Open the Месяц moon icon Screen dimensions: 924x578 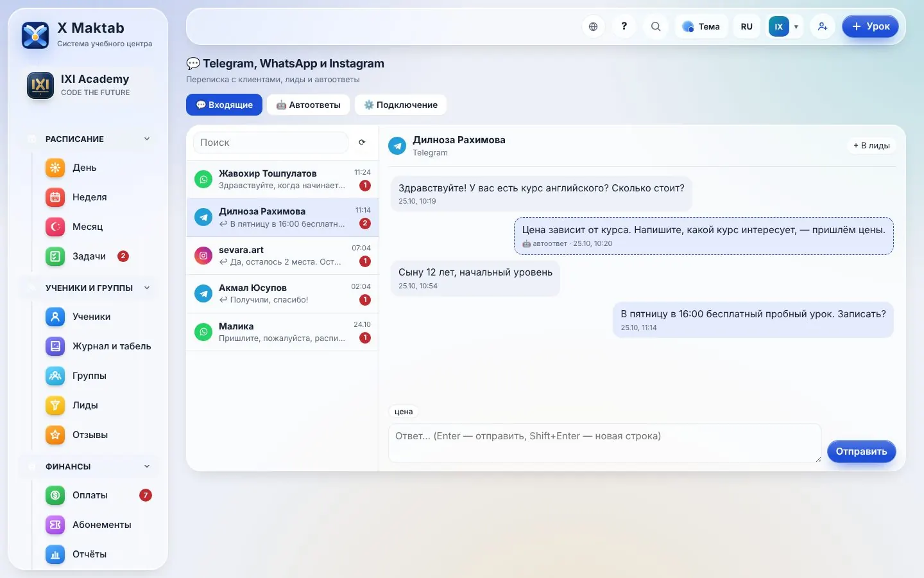tap(55, 227)
